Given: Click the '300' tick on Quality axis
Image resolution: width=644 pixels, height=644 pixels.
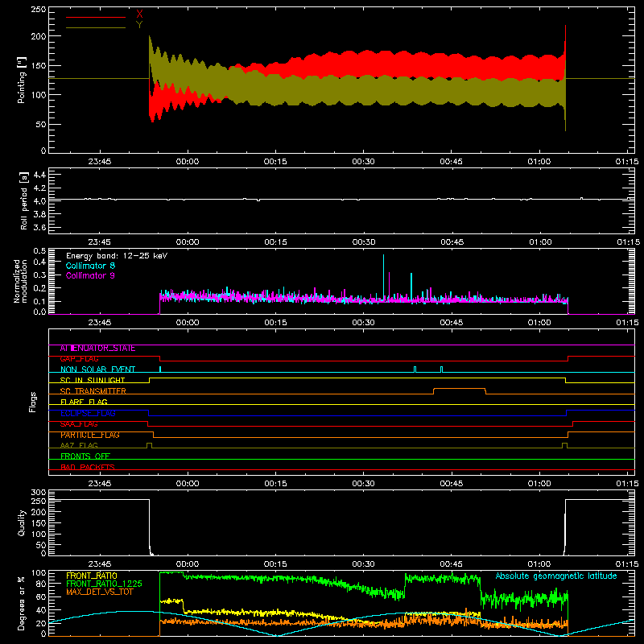Looking at the screenshot, I should (38, 493).
